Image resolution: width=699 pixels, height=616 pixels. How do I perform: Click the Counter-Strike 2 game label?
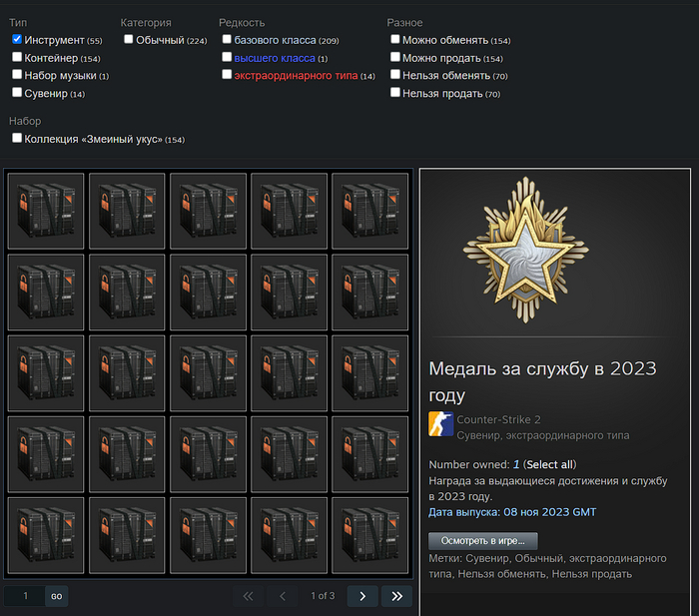[498, 419]
